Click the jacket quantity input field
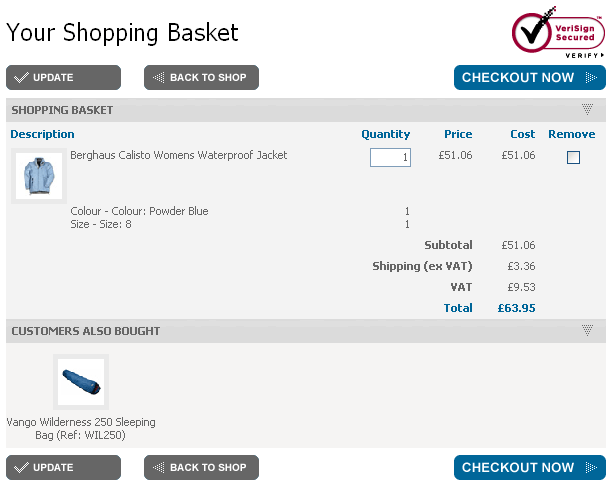The image size is (615, 485). [x=390, y=157]
